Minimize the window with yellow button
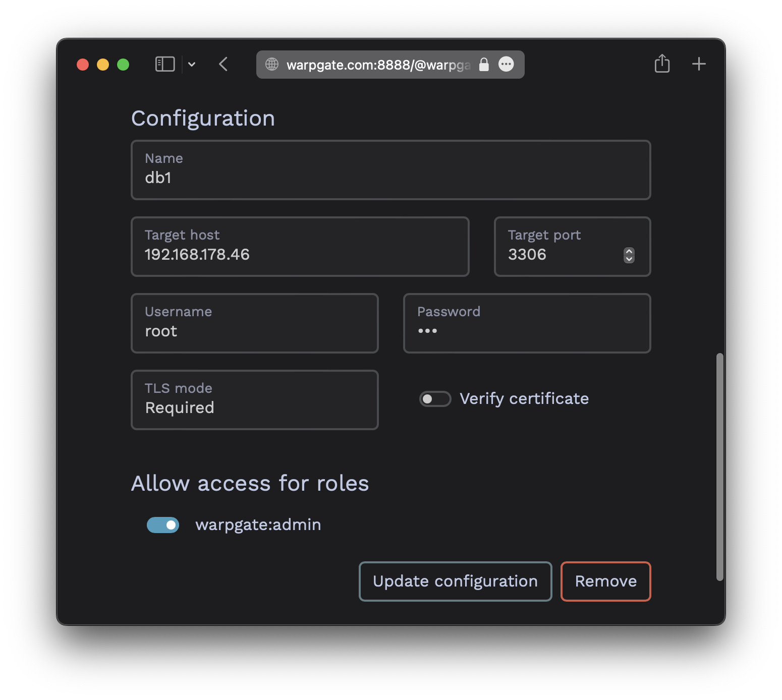Viewport: 782px width, 700px height. click(x=103, y=65)
